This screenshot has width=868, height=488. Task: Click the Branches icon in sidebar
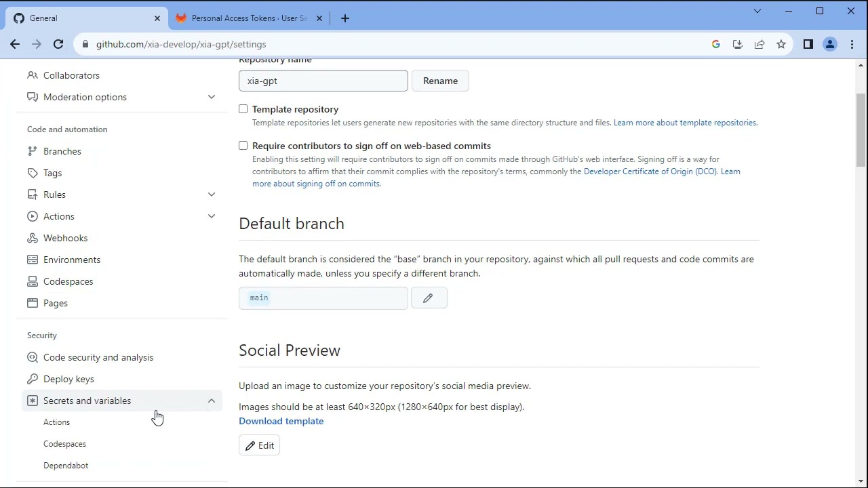(x=33, y=151)
